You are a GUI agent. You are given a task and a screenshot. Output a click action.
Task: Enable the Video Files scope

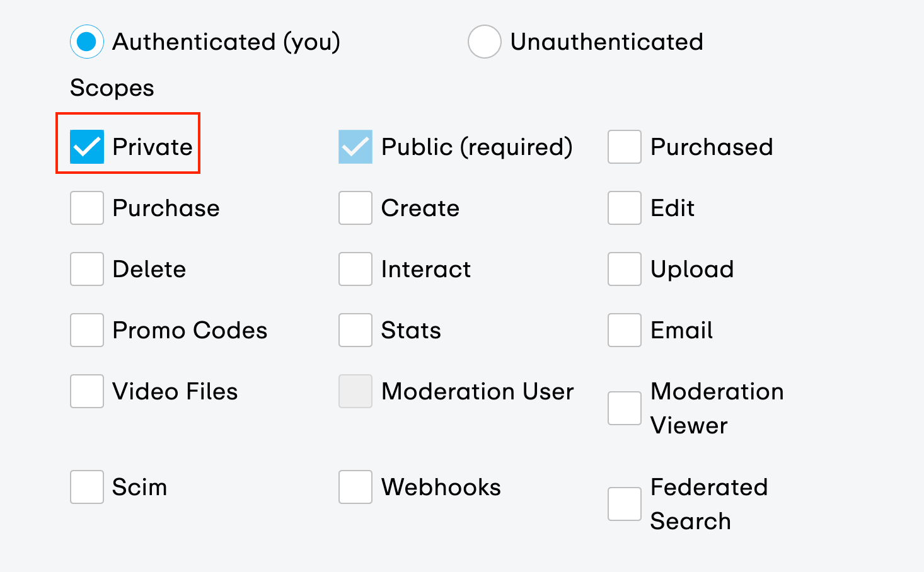[86, 391]
